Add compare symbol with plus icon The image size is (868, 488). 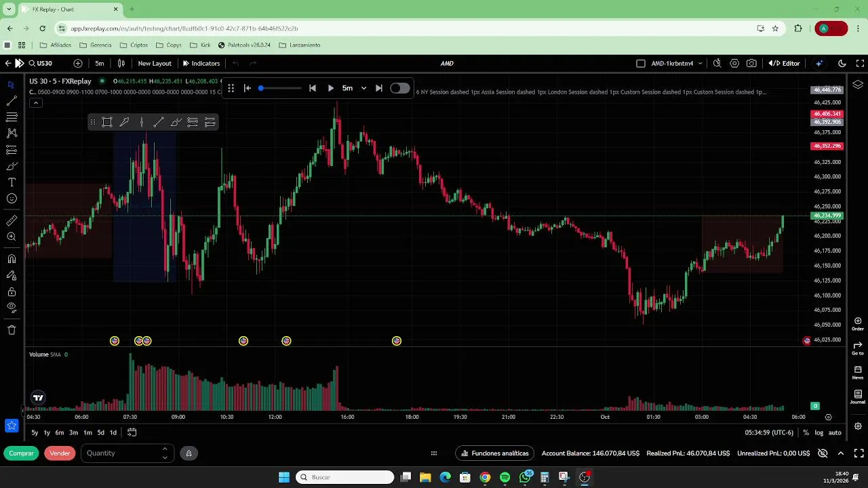pos(78,63)
